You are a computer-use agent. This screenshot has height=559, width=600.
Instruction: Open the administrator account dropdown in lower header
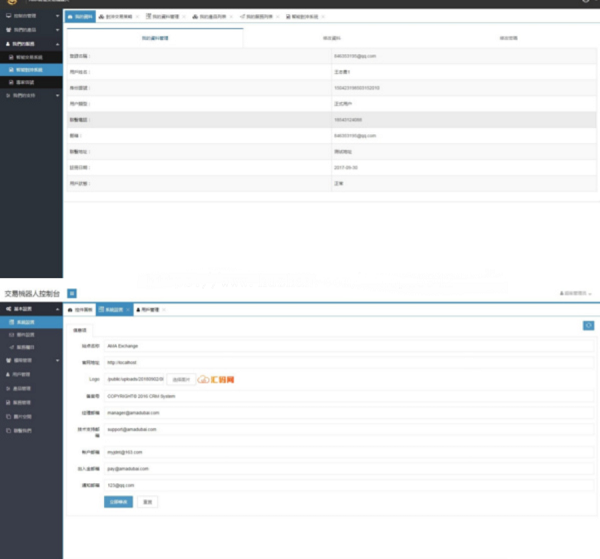point(574,293)
